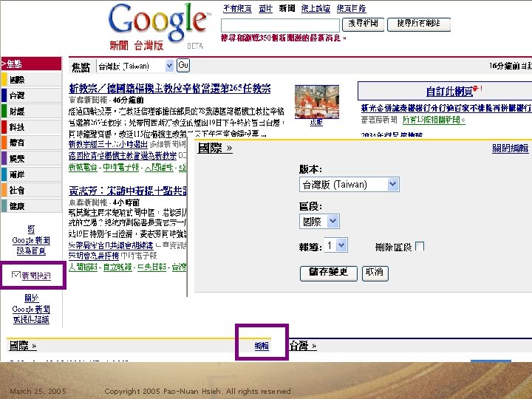This screenshot has width=532, height=399.
Task: Click the first top navigation link, web search
Action: point(237,8)
